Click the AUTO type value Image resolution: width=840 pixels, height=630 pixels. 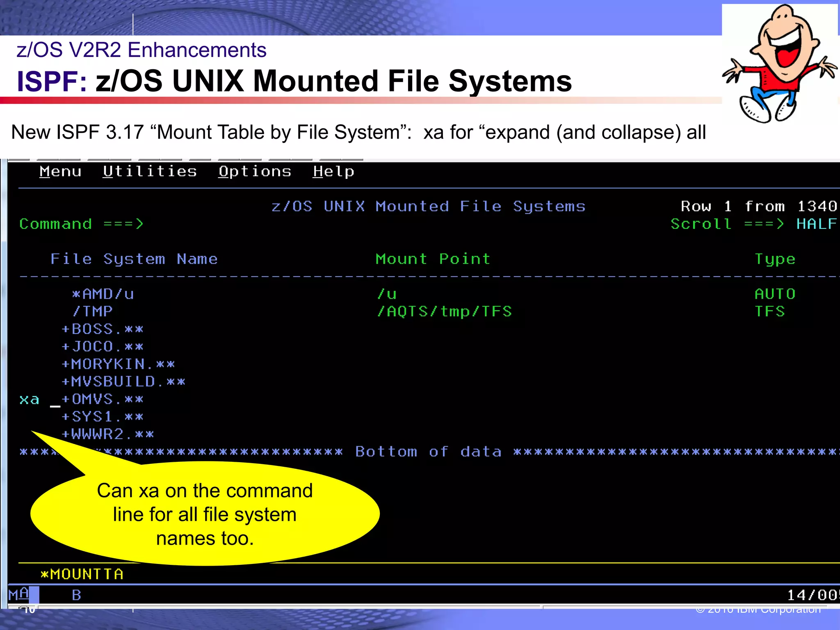point(775,294)
